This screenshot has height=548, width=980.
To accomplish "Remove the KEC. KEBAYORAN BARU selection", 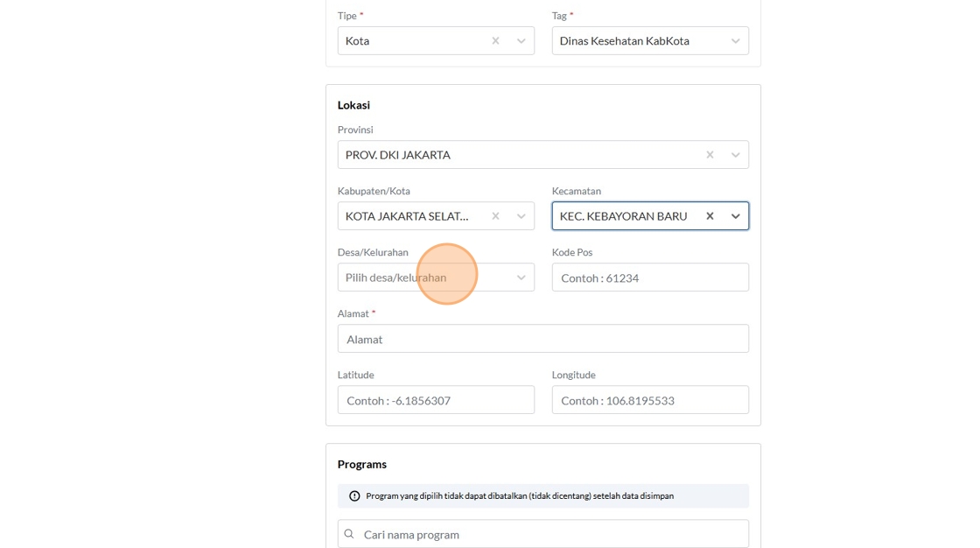I will coord(710,216).
